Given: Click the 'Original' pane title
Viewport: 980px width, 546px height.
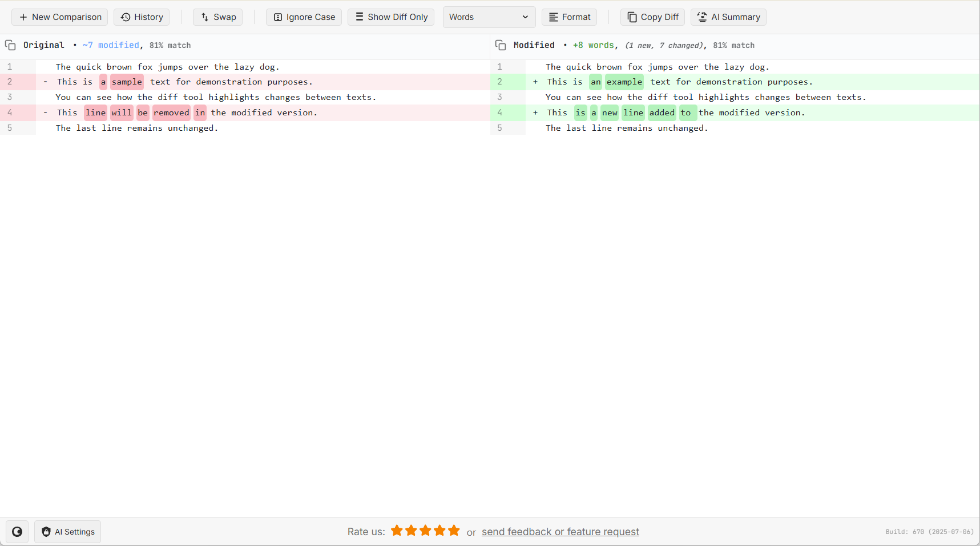Looking at the screenshot, I should (44, 45).
